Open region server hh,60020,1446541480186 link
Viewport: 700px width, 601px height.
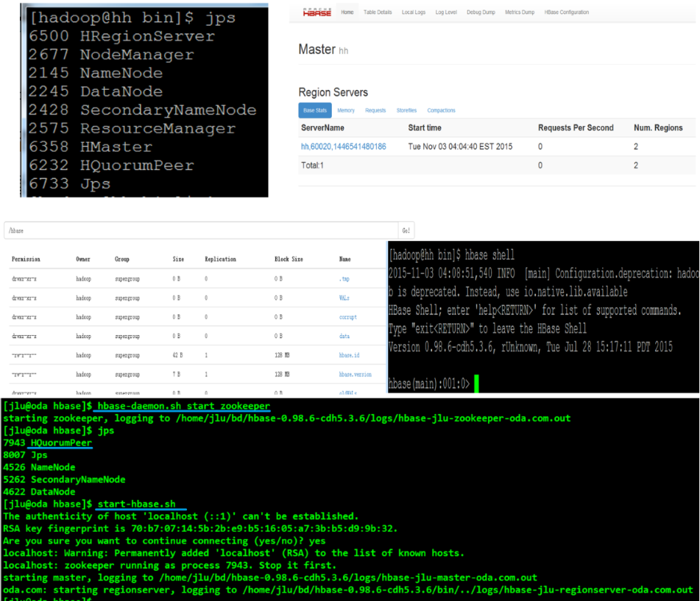343,147
